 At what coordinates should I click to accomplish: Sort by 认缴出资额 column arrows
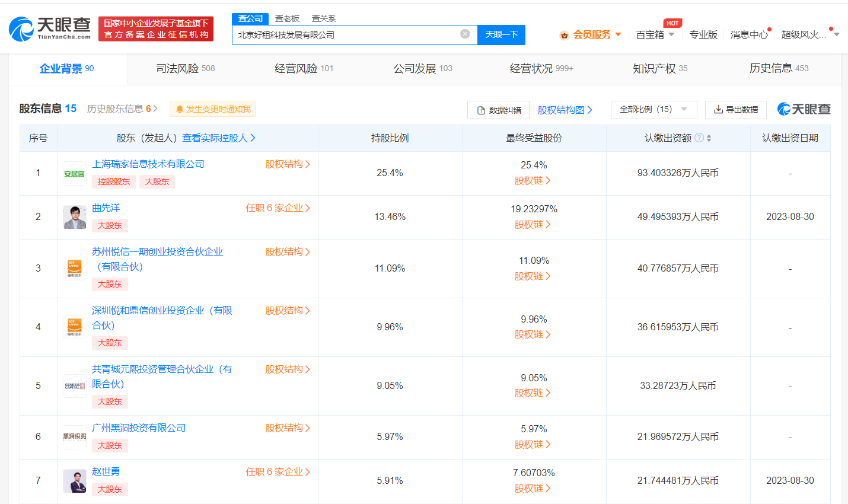pos(709,138)
